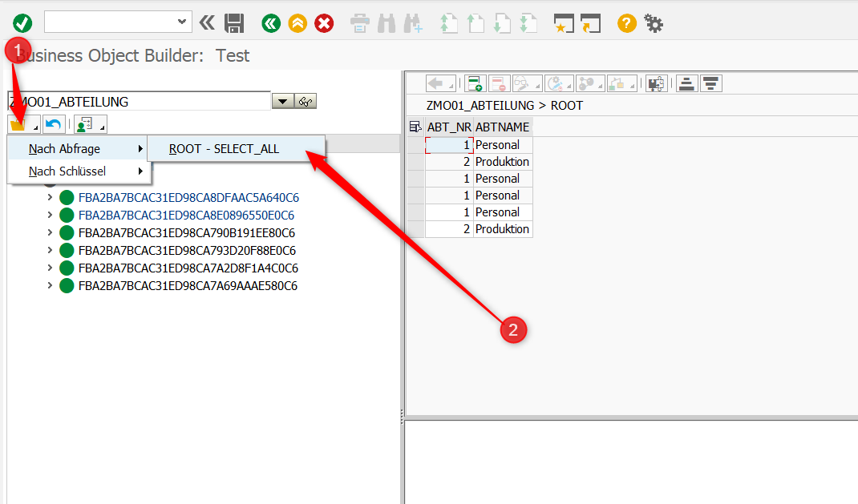The height and width of the screenshot is (504, 858).
Task: Choose ROOT - SELECT_ALL query
Action: [x=237, y=149]
